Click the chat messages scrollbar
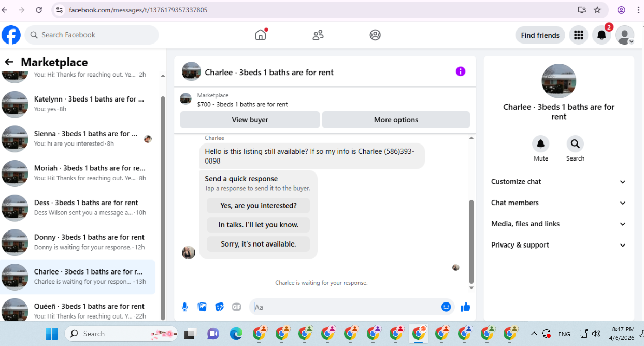644x346 pixels. click(x=471, y=241)
